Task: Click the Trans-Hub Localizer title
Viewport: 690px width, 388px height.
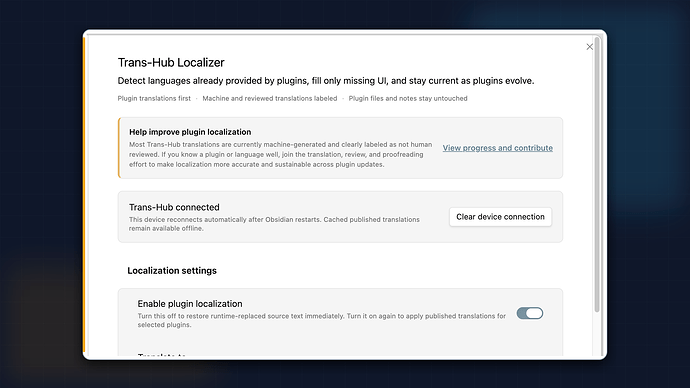Action: (171, 62)
